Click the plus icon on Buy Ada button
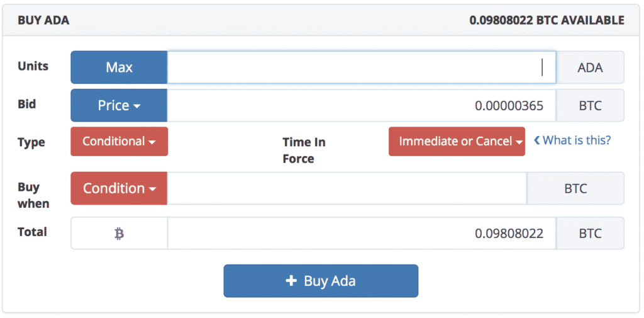This screenshot has height=318, width=644. click(x=291, y=281)
